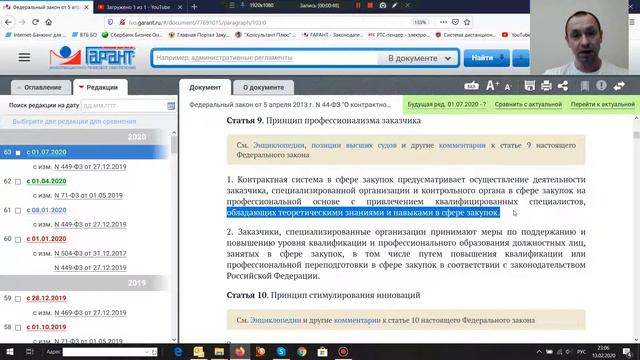Open Chrome from the taskbar
This screenshot has height=360, width=640.
click(302, 351)
